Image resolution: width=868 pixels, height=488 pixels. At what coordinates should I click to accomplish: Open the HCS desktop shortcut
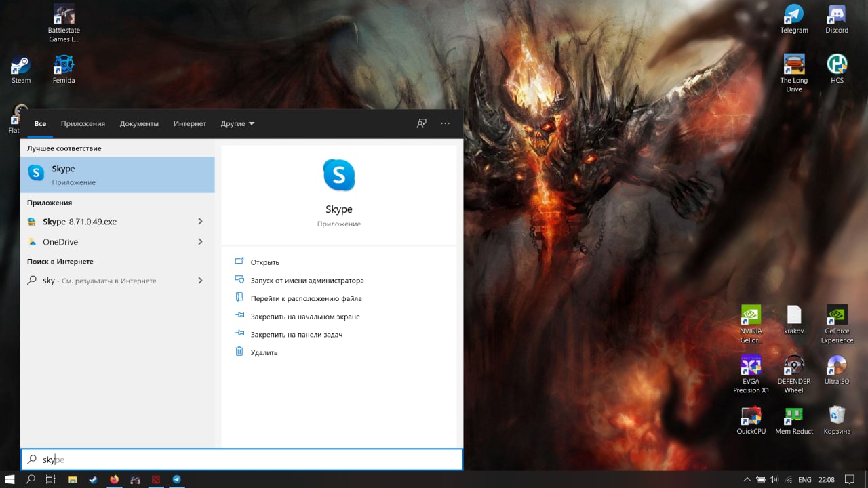coord(837,68)
